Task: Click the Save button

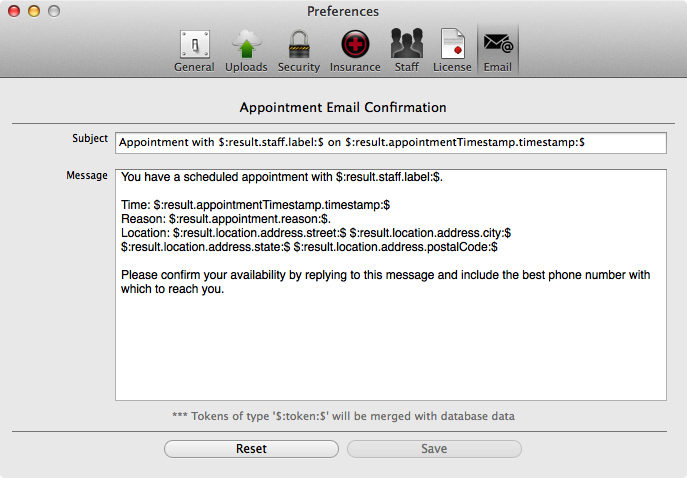Action: coord(434,449)
